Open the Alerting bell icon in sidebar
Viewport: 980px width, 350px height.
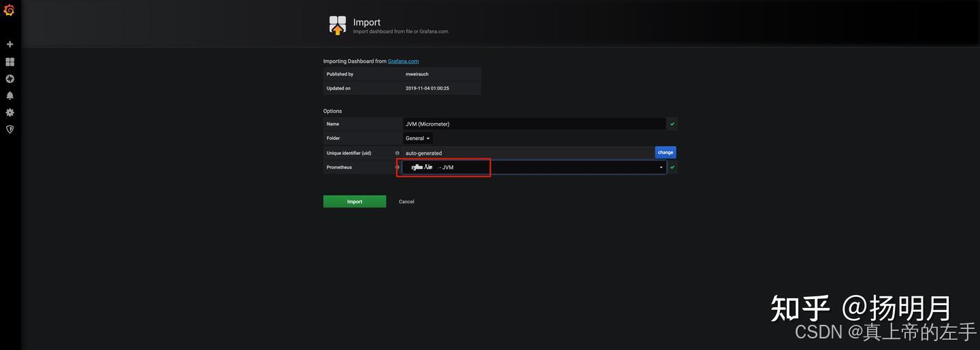10,96
